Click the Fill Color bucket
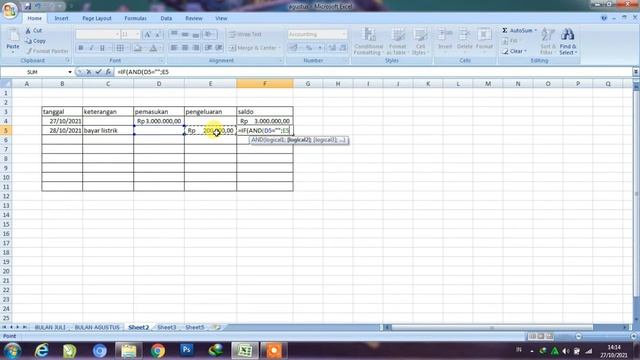Screen dimensions: 640x360 138,48
